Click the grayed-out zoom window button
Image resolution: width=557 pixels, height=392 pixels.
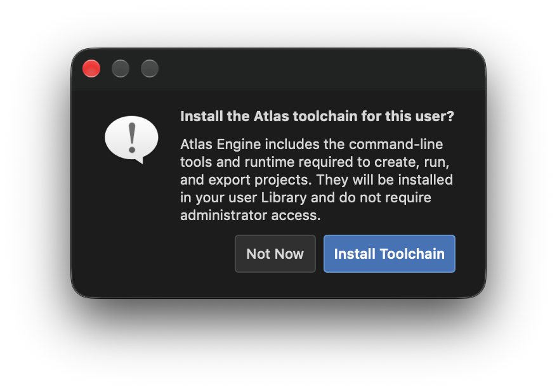click(150, 68)
